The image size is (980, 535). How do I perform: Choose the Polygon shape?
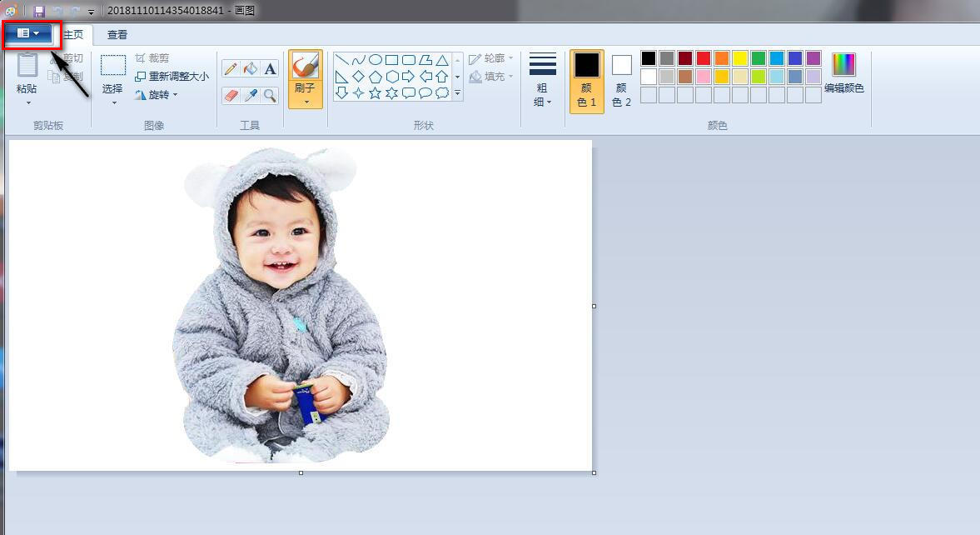425,60
